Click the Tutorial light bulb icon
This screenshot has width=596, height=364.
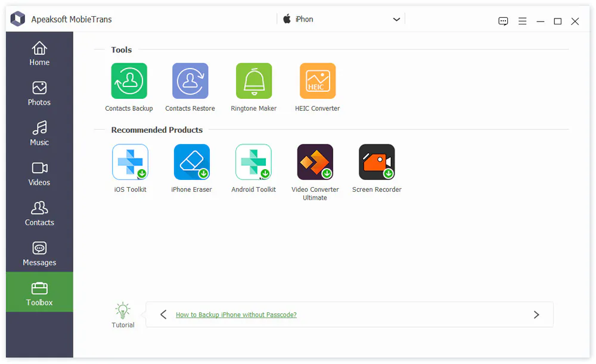123,309
